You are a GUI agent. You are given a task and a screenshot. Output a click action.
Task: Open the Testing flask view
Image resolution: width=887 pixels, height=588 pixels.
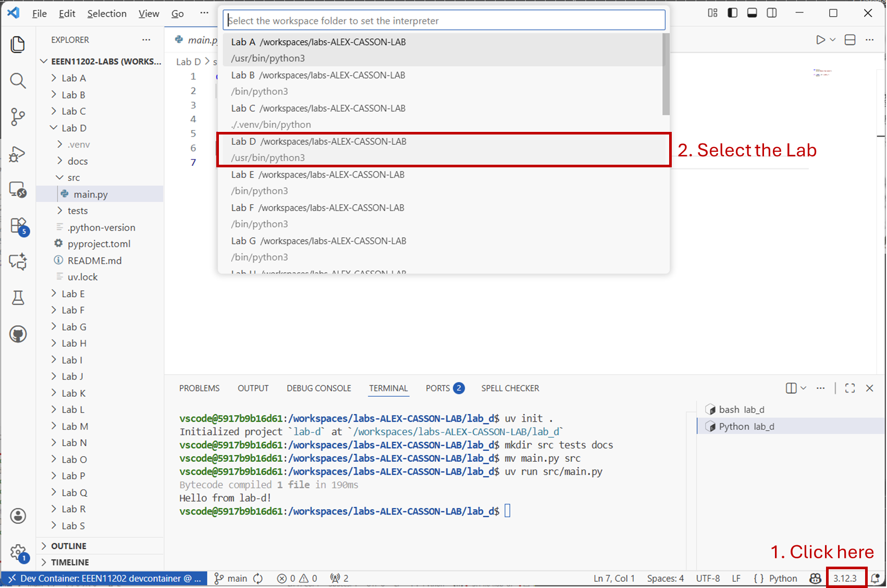18,298
